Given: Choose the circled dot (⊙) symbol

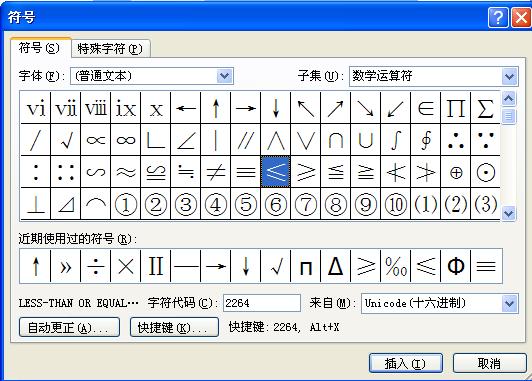Looking at the screenshot, I should point(485,172).
